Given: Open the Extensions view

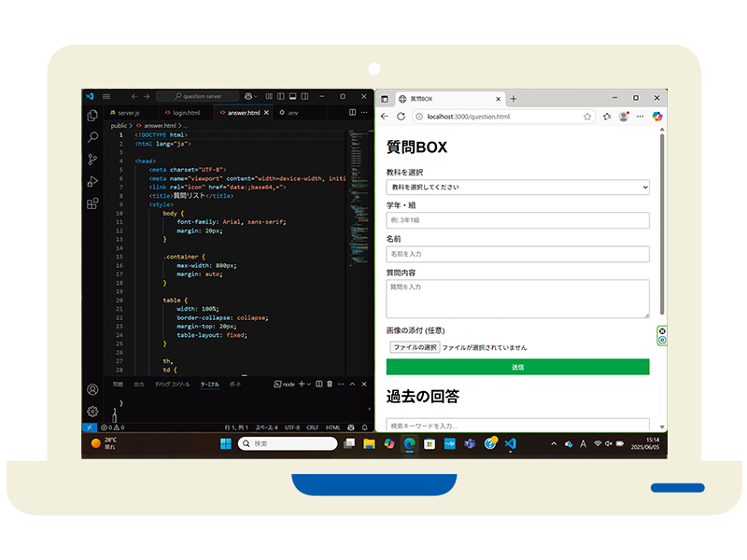Looking at the screenshot, I should pos(92,203).
